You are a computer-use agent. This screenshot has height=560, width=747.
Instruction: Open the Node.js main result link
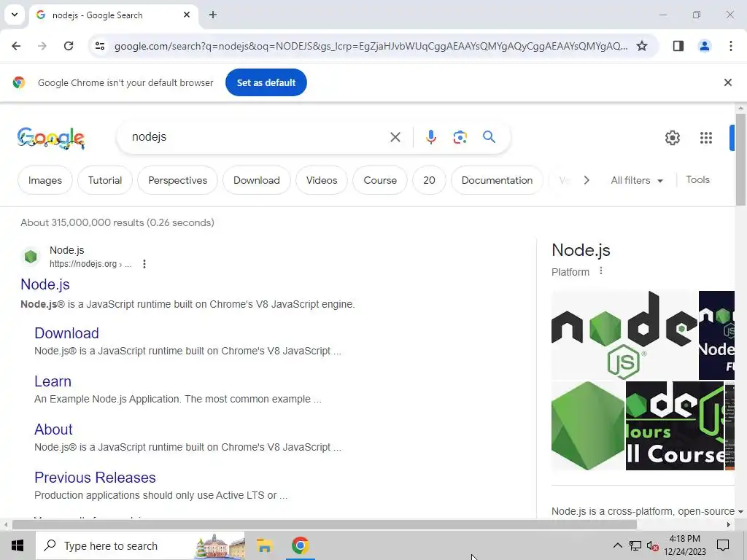click(x=45, y=284)
